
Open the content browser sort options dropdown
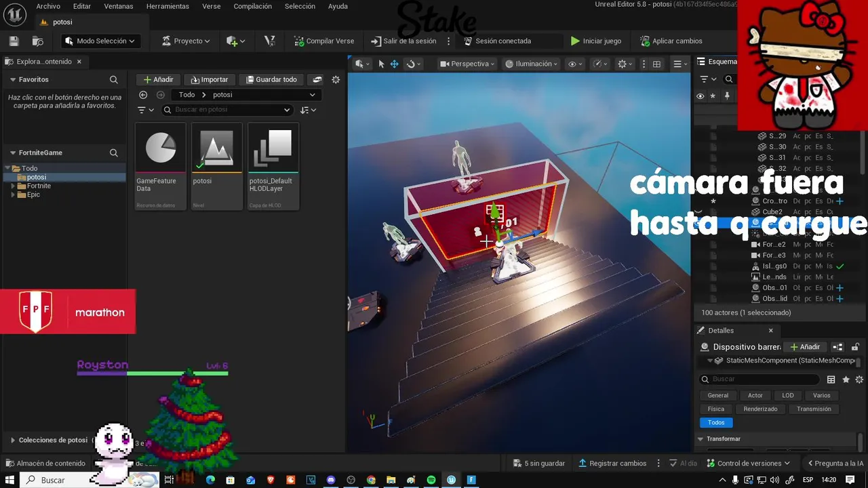click(309, 110)
